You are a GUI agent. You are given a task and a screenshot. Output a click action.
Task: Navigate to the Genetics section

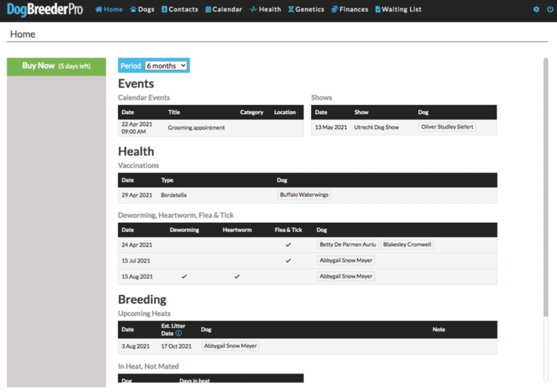click(306, 9)
